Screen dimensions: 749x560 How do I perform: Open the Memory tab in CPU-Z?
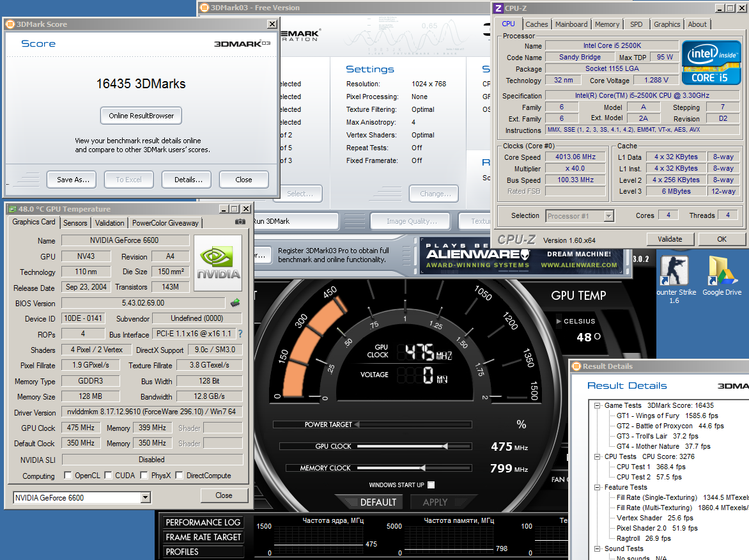(607, 24)
